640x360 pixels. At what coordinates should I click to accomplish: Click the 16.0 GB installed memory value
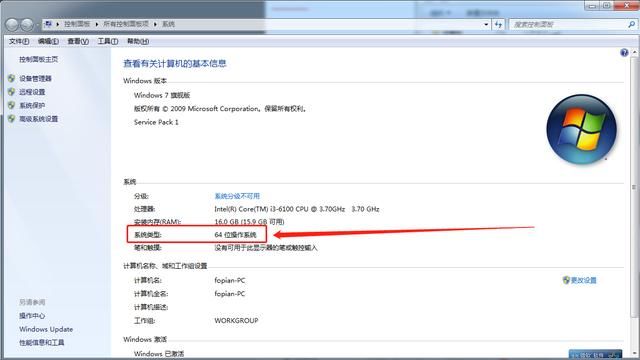point(249,222)
